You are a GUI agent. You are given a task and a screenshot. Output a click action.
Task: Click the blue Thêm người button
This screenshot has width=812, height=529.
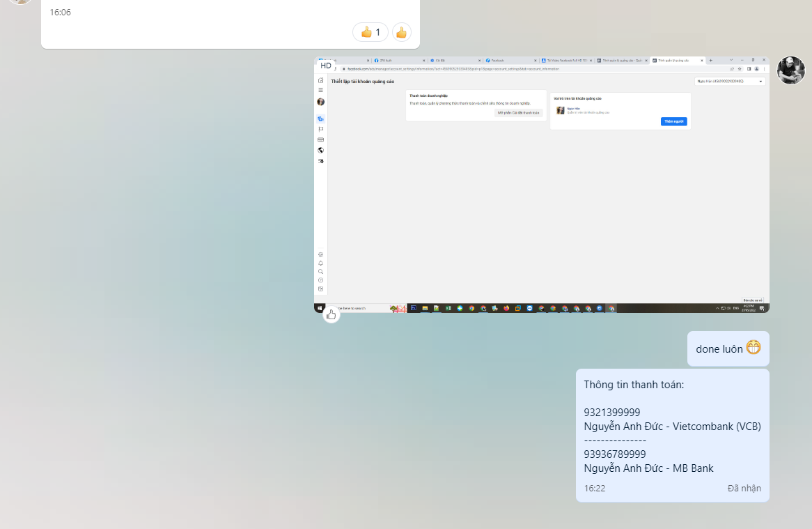coord(673,121)
